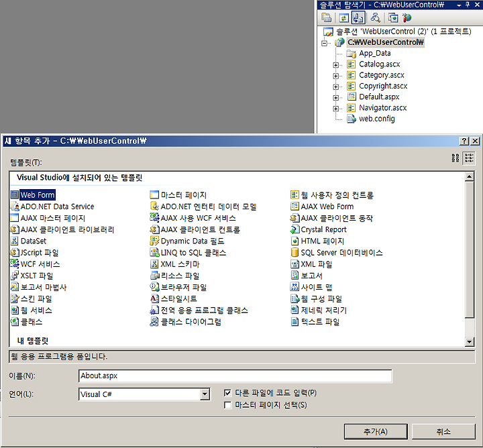Select web.config in Solution Explorer
Image resolution: width=483 pixels, height=448 pixels.
coord(371,119)
